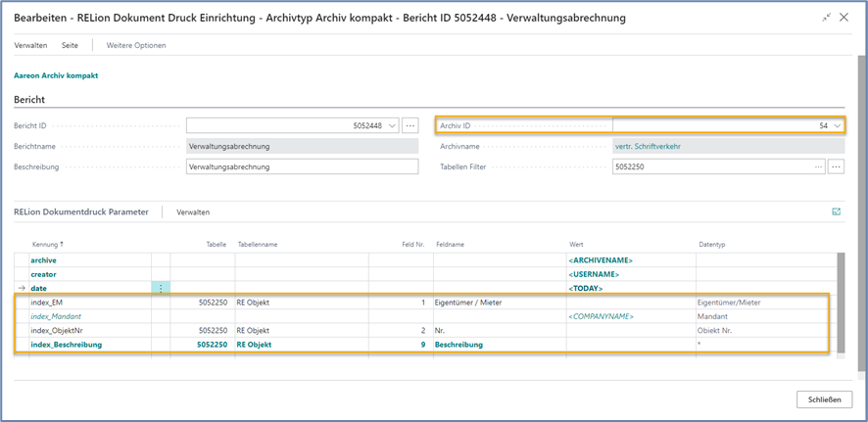Click the Beschreibung input field

click(303, 166)
